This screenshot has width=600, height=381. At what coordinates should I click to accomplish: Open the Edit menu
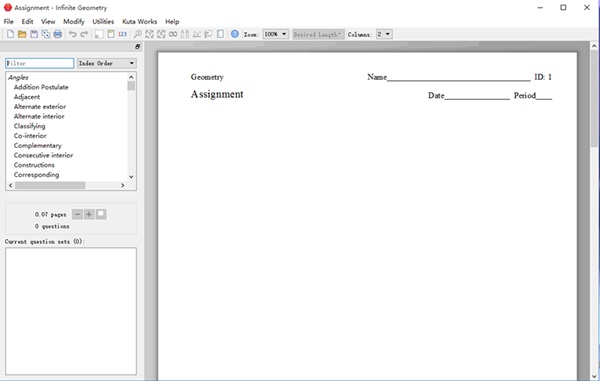(x=27, y=21)
